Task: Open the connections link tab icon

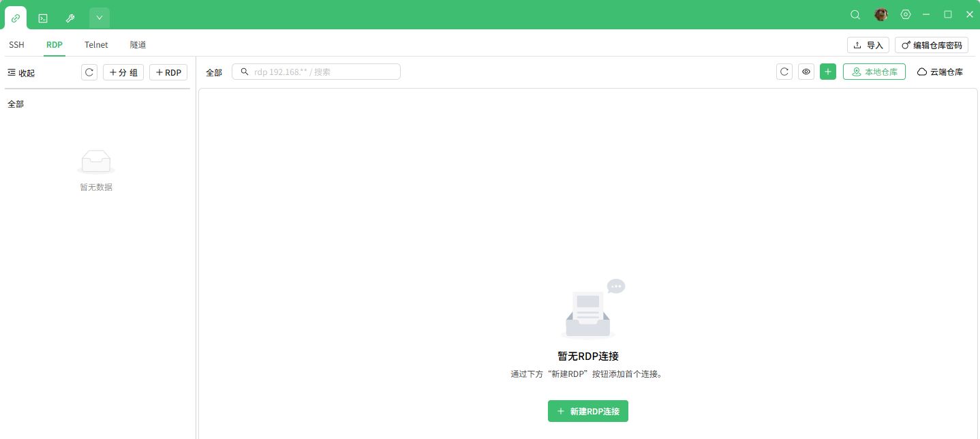Action: coord(16,18)
